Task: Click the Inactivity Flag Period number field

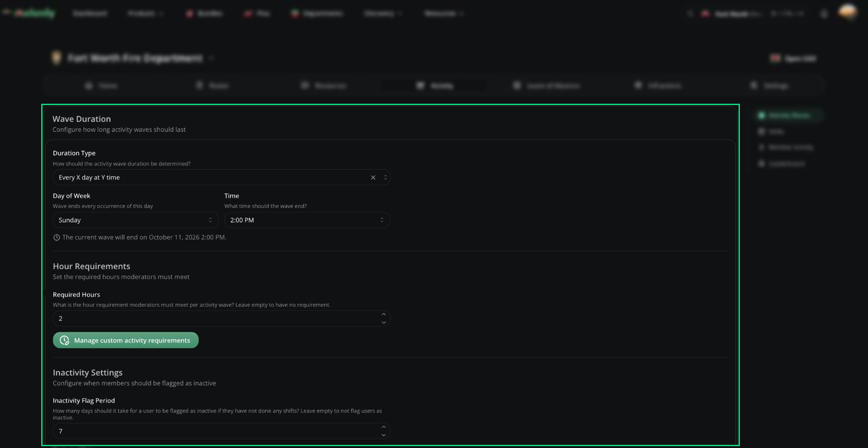Action: coord(221,431)
